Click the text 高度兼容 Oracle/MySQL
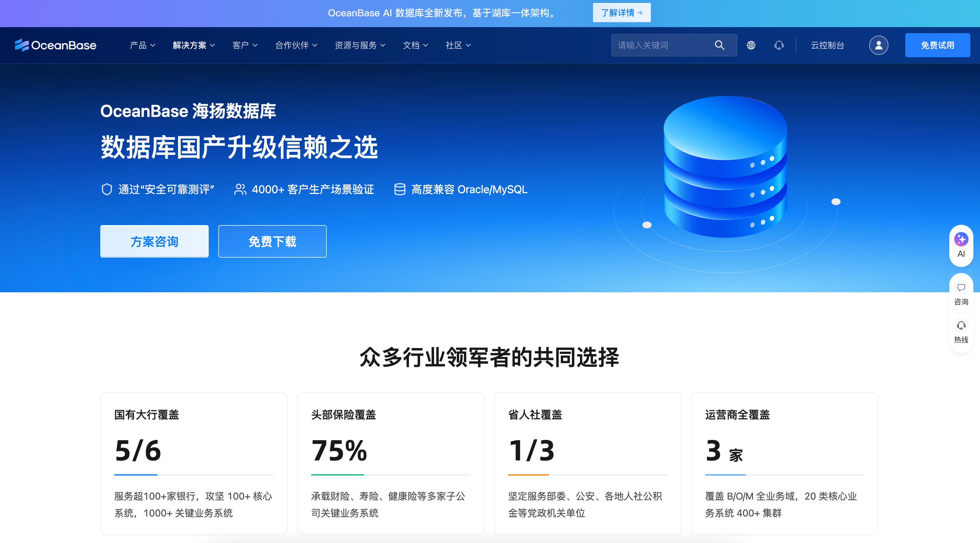980x543 pixels. [470, 189]
